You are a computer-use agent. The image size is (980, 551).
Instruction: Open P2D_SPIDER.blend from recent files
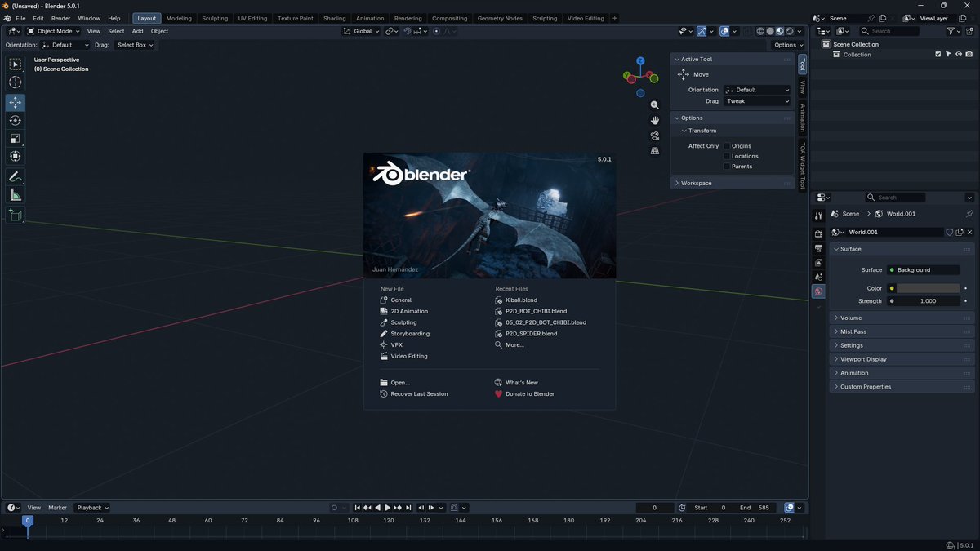531,334
